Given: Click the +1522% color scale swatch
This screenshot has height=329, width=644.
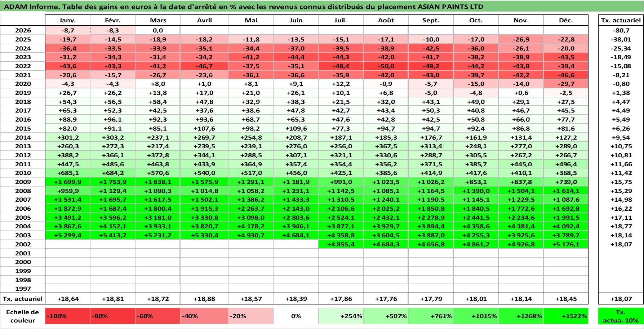Looking at the screenshot, I should coord(566,316).
